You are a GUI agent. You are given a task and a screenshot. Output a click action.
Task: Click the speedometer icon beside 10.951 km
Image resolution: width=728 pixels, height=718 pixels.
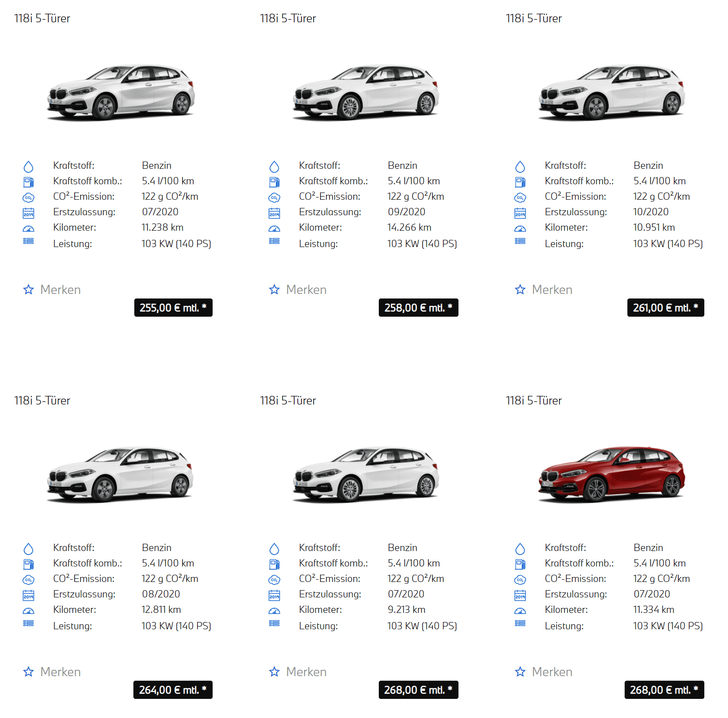point(520,228)
